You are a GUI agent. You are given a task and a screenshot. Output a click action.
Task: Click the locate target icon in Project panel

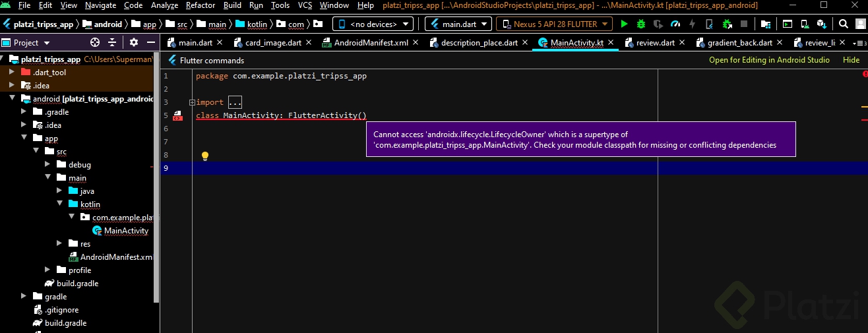(95, 42)
